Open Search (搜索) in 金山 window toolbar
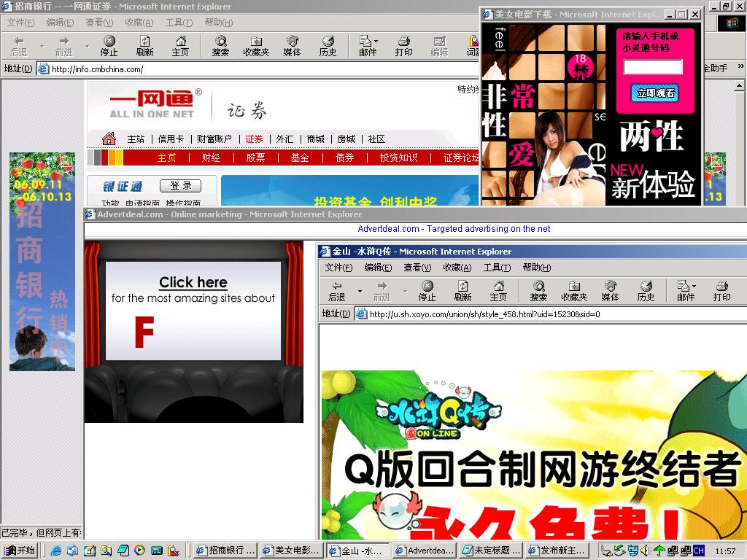Viewport: 747px width, 560px height. click(x=539, y=291)
